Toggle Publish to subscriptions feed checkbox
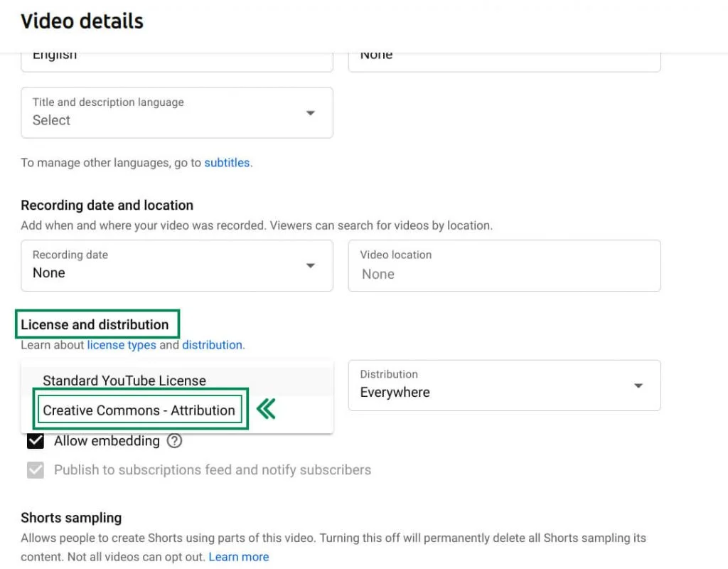 point(36,470)
